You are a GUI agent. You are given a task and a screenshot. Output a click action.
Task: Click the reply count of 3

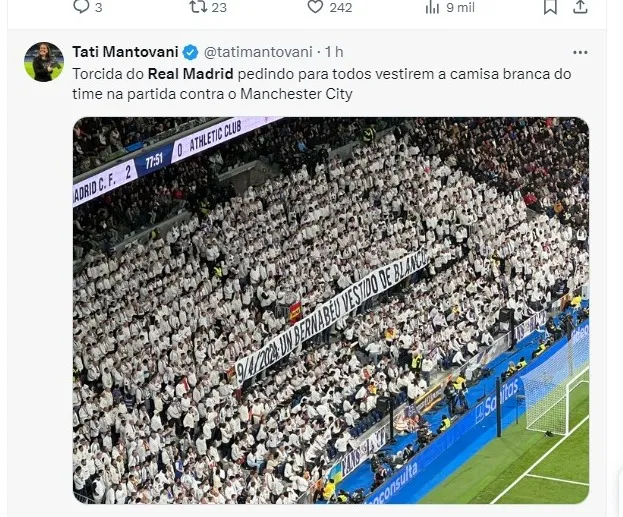[98, 7]
